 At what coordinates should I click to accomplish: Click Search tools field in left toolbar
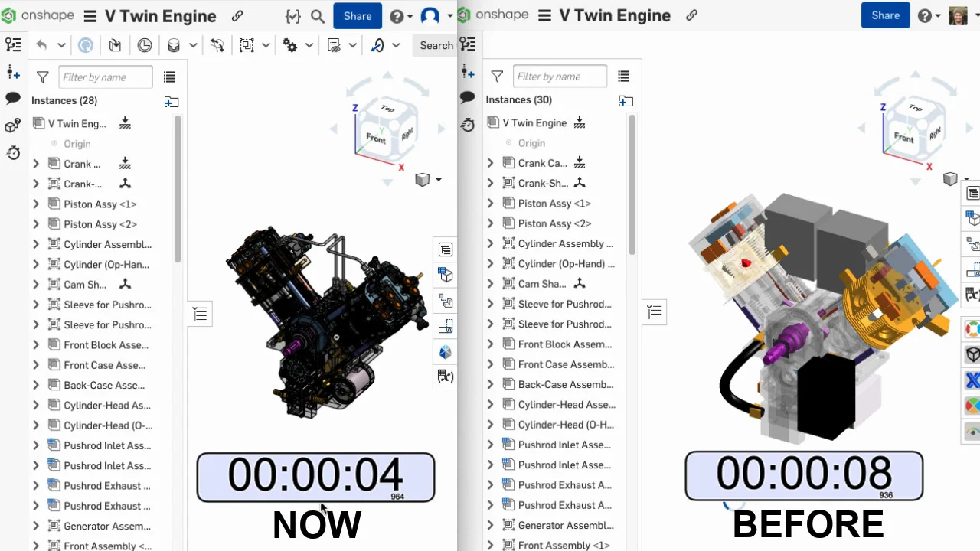point(436,45)
